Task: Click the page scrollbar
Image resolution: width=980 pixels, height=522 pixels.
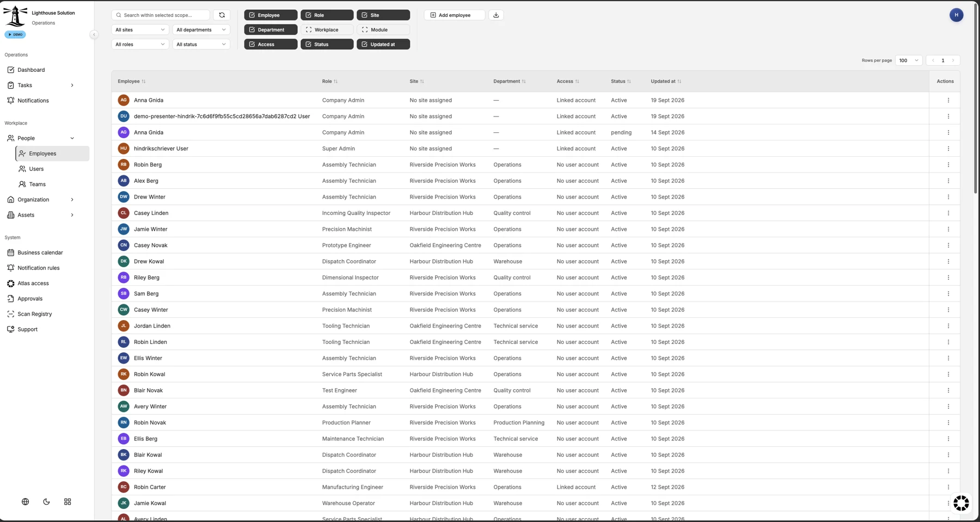Action: [976, 98]
